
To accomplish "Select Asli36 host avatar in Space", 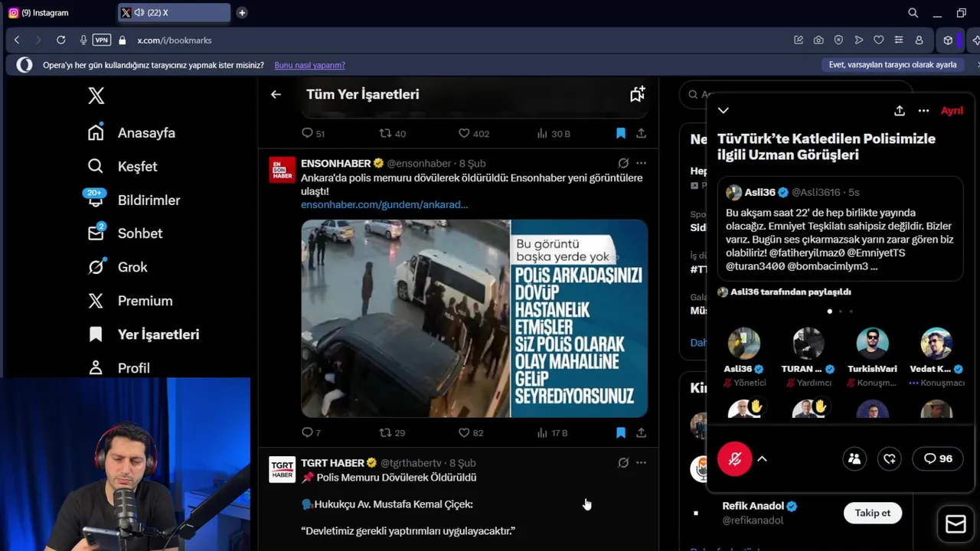I will (743, 344).
